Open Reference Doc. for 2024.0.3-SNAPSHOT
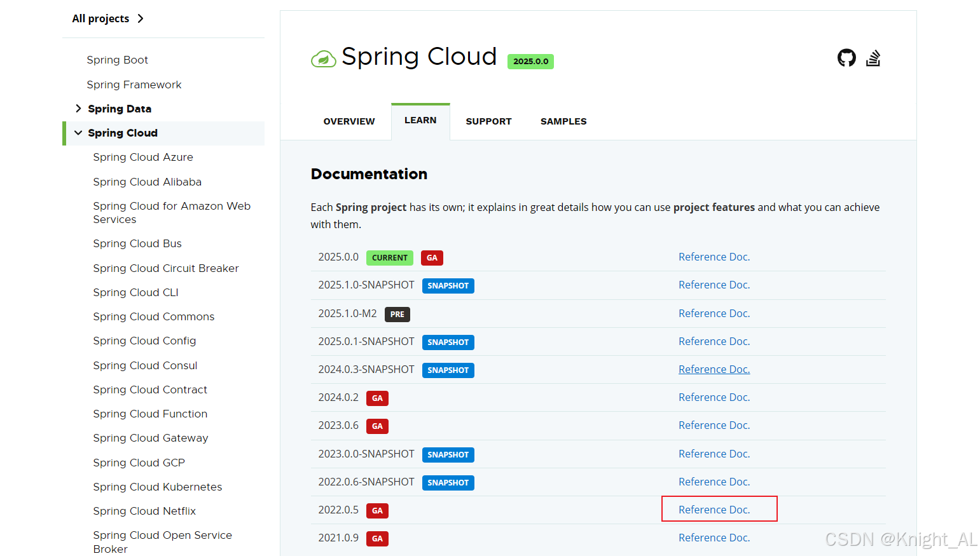Screen dimensions: 980x556 coord(714,369)
